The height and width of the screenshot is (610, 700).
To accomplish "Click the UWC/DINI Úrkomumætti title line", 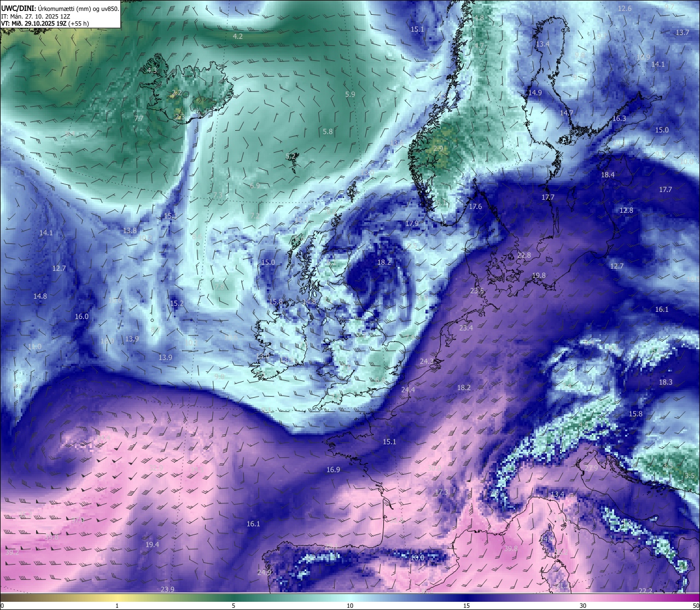I will [60, 8].
